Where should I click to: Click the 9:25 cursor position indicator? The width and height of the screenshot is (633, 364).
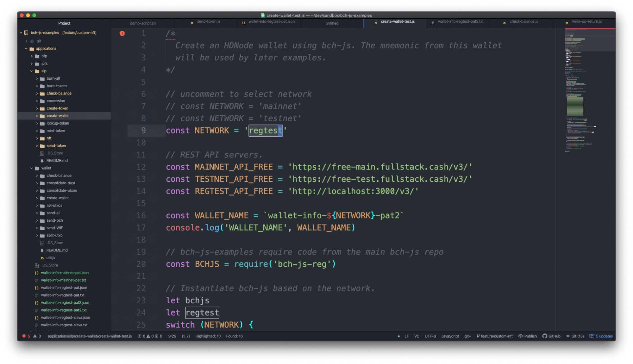172,336
